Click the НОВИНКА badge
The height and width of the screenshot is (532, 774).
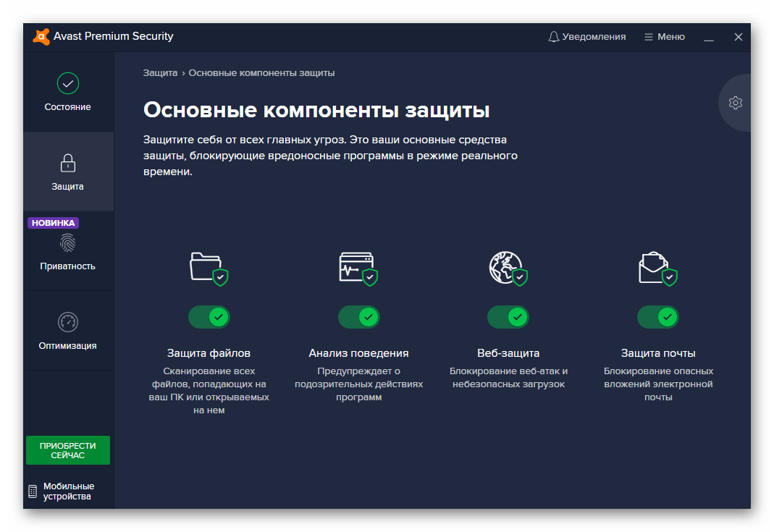[x=54, y=223]
